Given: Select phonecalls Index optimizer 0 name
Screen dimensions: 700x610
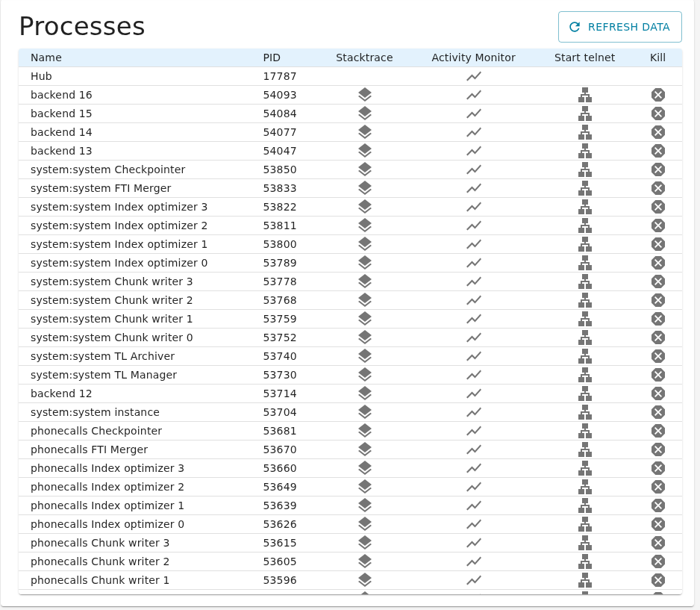Looking at the screenshot, I should (107, 524).
